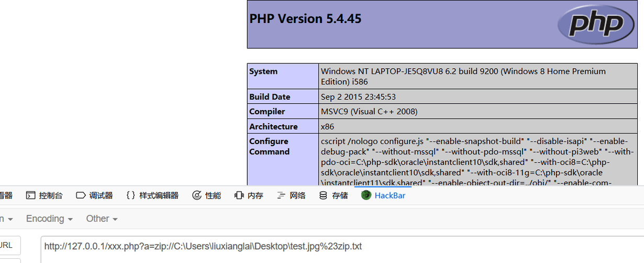Expand the Other dropdown menu
644x263 pixels.
click(102, 218)
